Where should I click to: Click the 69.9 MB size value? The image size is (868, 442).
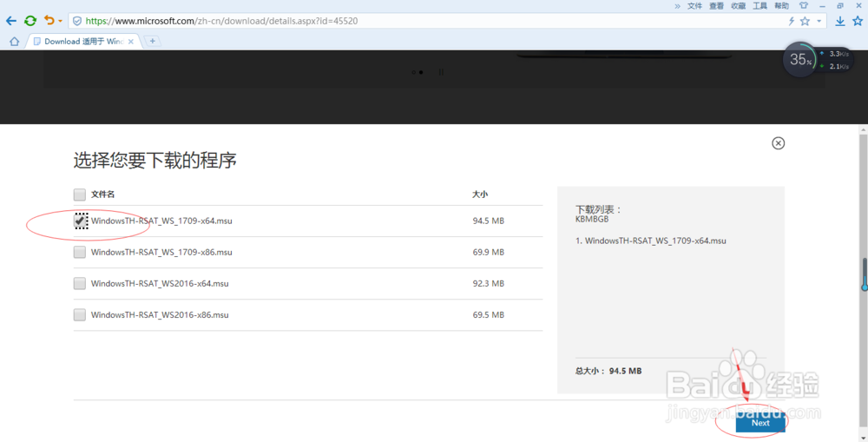tap(488, 252)
